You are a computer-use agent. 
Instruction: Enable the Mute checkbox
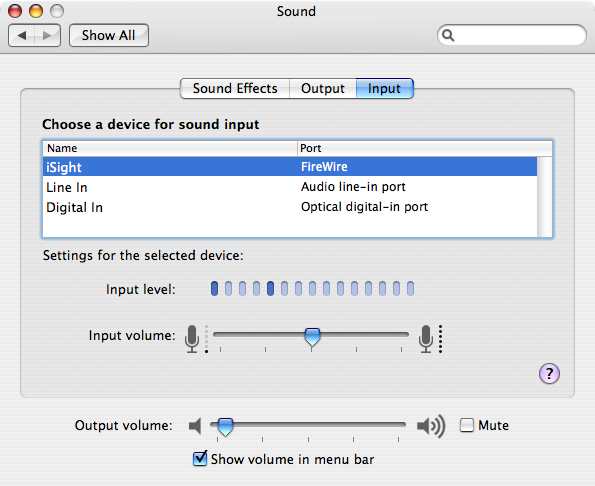[x=467, y=425]
